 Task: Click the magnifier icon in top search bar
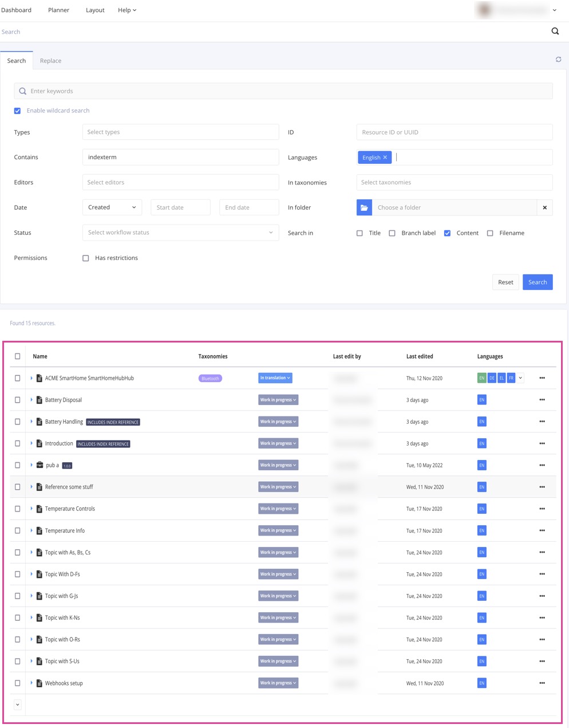pos(555,32)
